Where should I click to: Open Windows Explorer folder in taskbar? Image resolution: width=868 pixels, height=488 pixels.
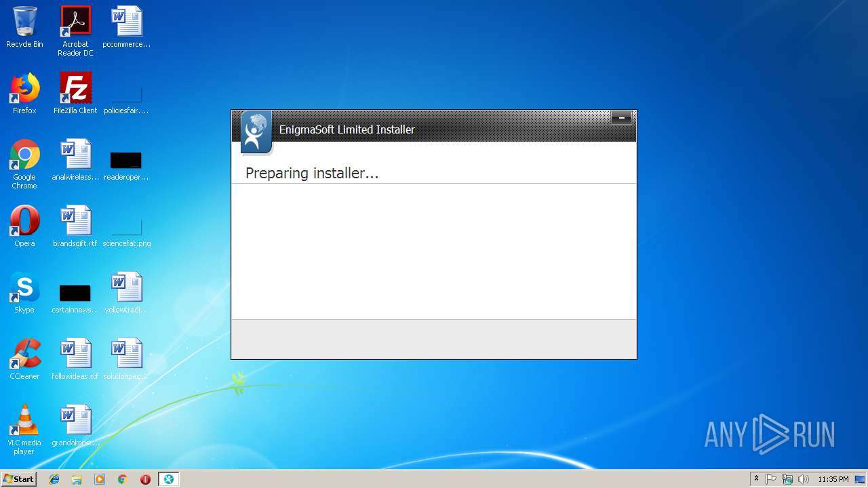coord(77,479)
